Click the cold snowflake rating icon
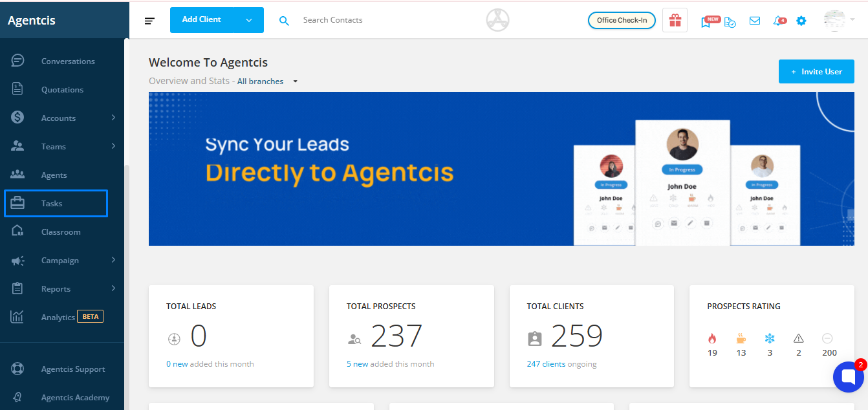The image size is (868, 410). point(770,338)
